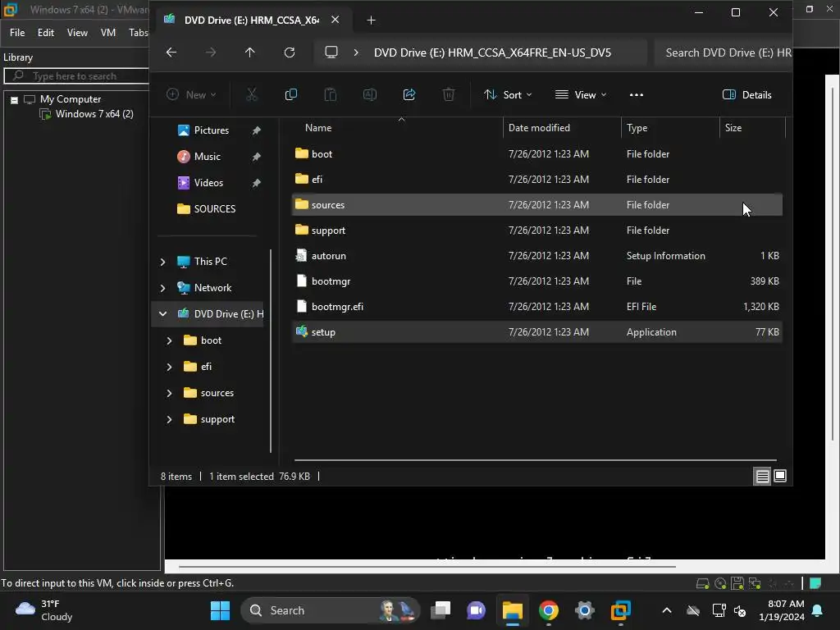
Task: Go back in File Explorer
Action: 171,52
